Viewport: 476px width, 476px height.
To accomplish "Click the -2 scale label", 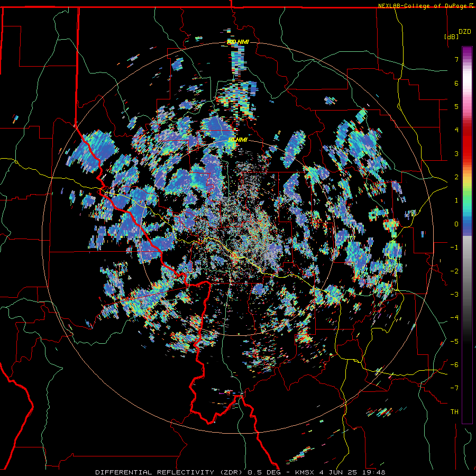I will [454, 271].
